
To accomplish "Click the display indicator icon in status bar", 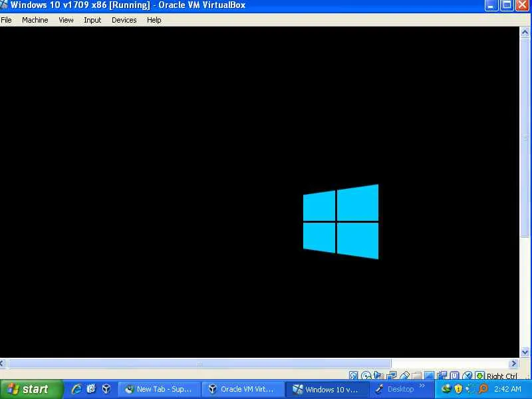I will [429, 376].
